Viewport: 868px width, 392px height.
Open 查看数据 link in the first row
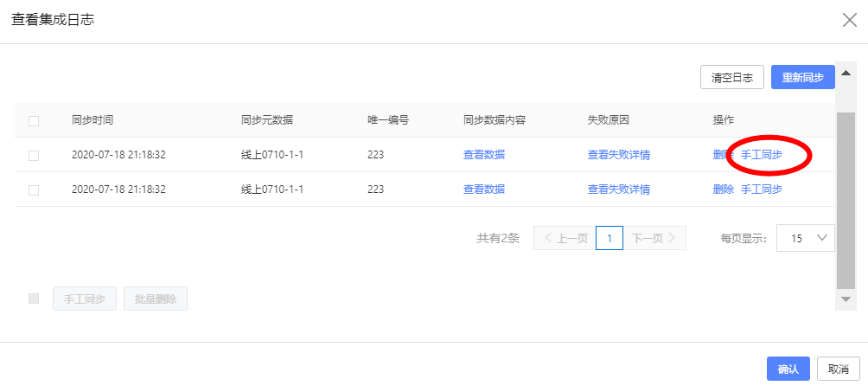tap(484, 155)
